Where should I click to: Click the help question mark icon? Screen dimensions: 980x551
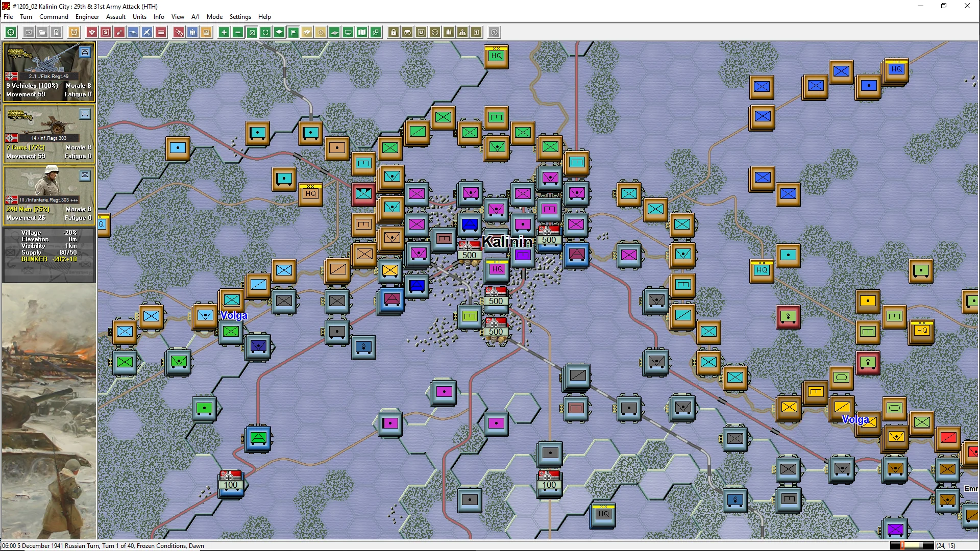(x=494, y=33)
